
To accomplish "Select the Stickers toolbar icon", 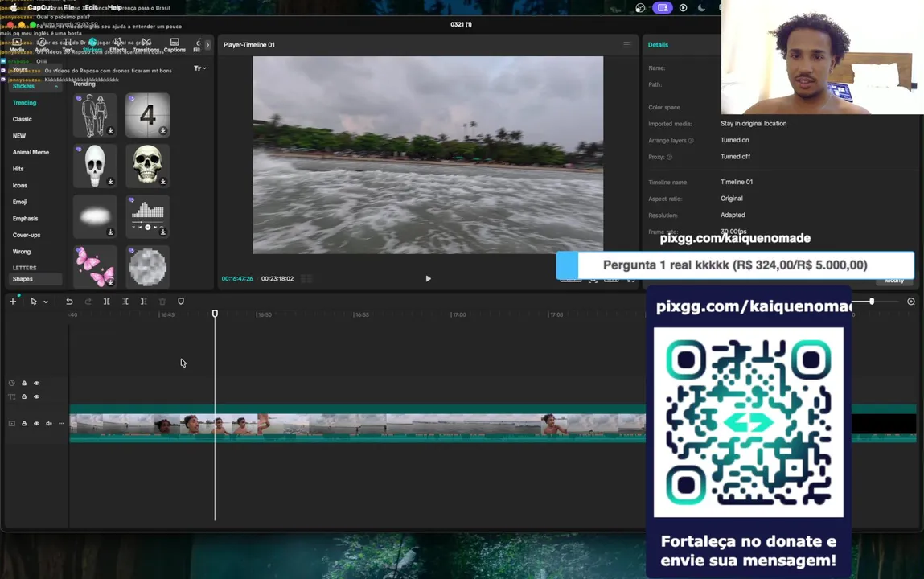I will tap(92, 45).
